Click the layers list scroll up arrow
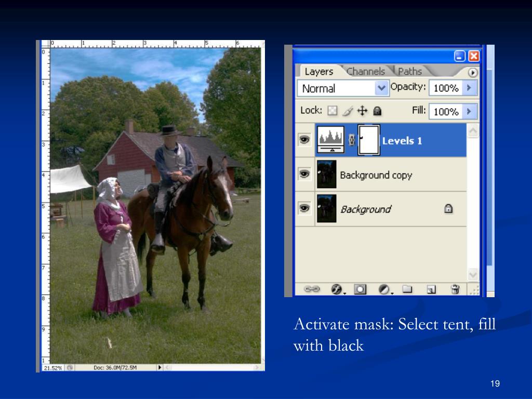This screenshot has width=532, height=399. coord(473,130)
